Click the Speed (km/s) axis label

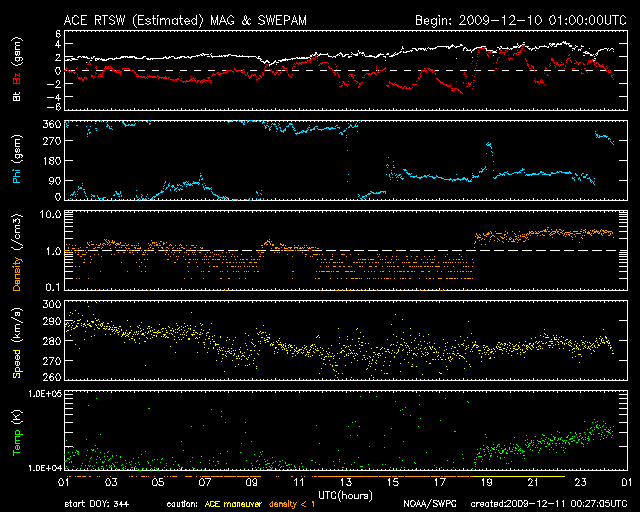pos(17,341)
